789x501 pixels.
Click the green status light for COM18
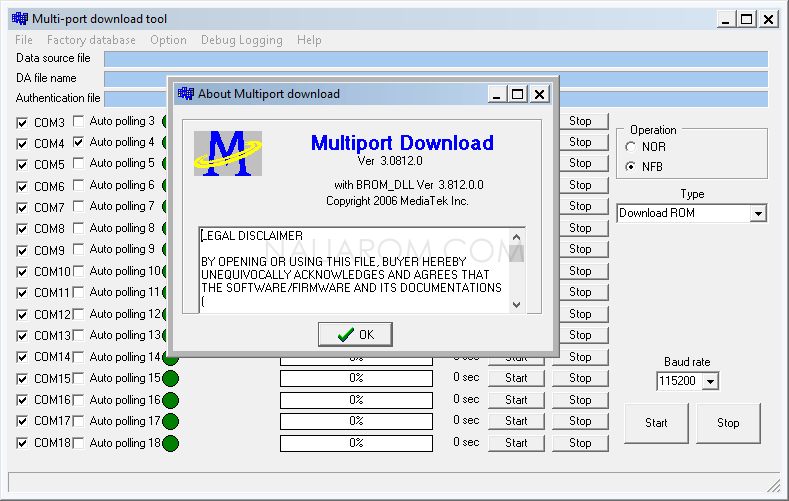[x=171, y=444]
